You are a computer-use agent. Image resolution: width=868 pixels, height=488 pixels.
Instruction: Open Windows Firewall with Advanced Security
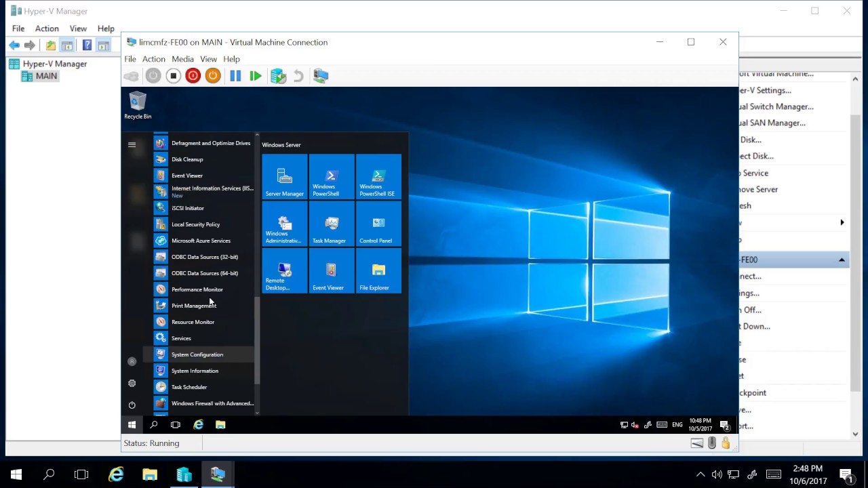(x=203, y=403)
